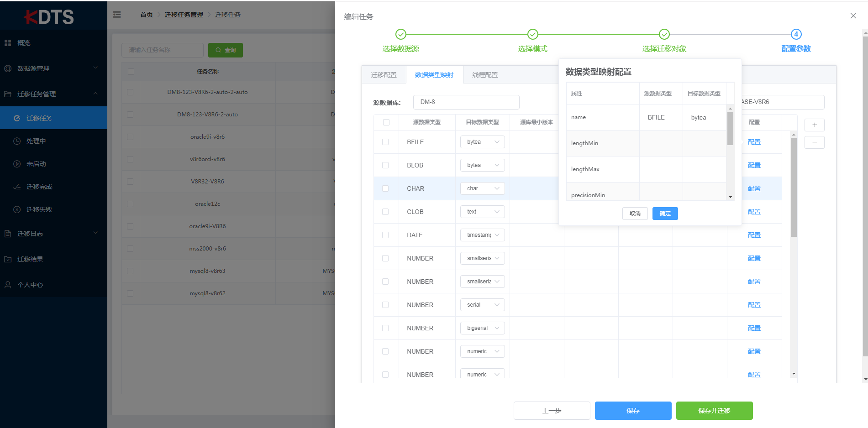Switch to the 线程配置 tab
The width and height of the screenshot is (868, 428).
pos(485,74)
